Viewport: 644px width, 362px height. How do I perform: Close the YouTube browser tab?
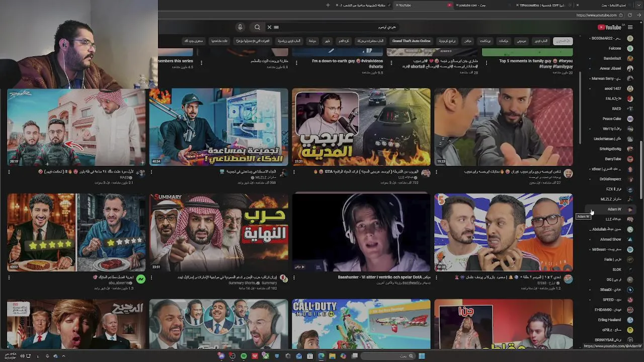[397, 5]
